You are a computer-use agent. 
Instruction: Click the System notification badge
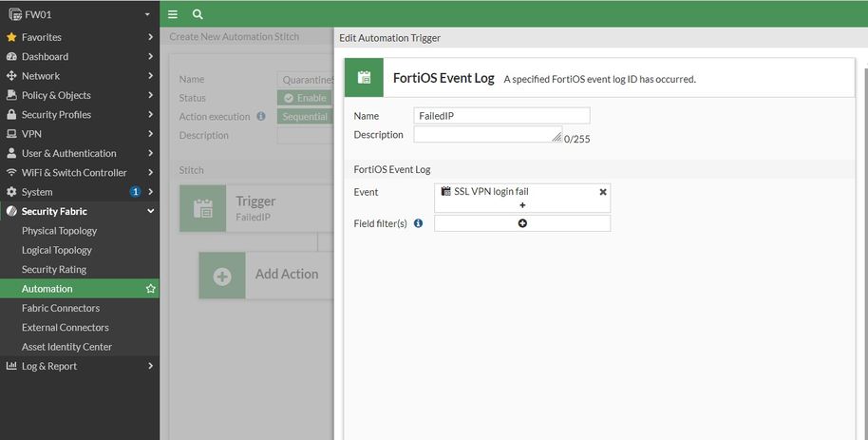[x=135, y=192]
